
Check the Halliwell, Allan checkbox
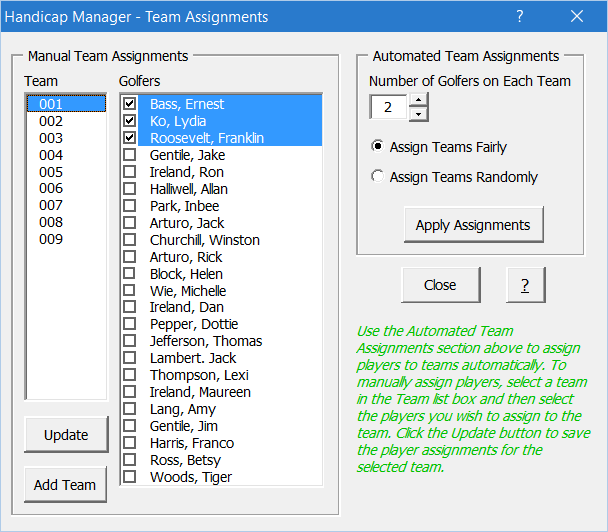point(130,188)
